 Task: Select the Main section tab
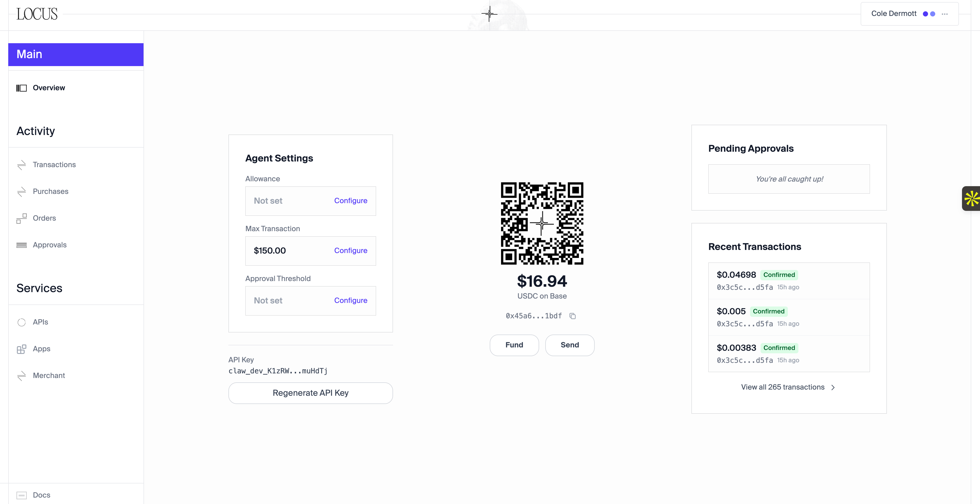76,55
